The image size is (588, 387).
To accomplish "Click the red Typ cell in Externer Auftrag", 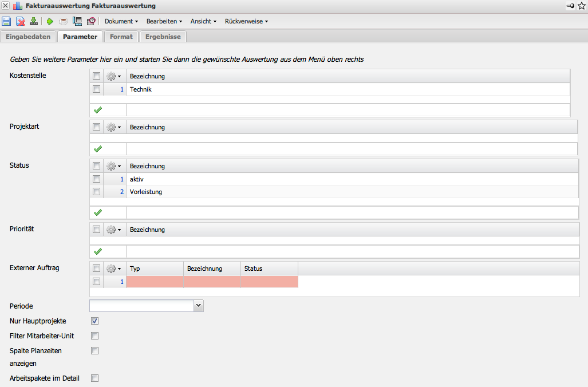I will point(155,282).
